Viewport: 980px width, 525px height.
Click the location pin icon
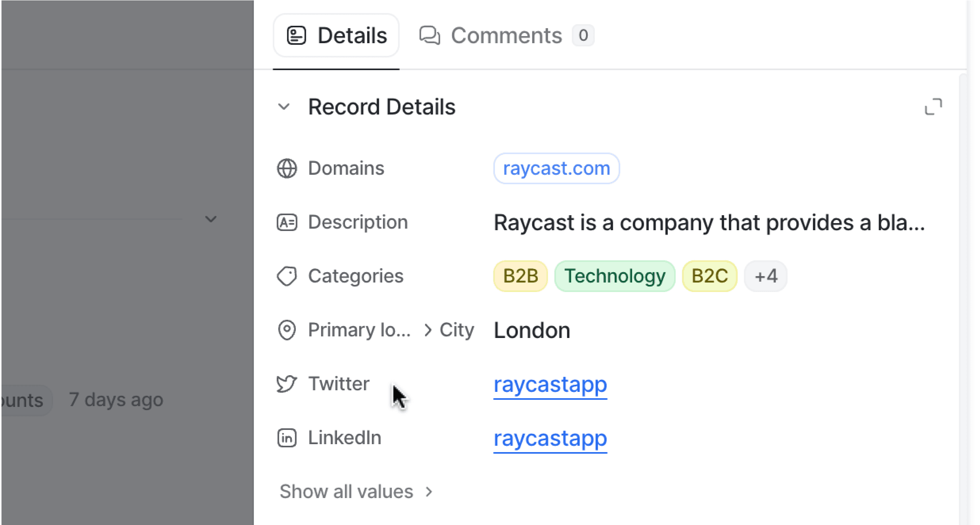click(x=287, y=330)
